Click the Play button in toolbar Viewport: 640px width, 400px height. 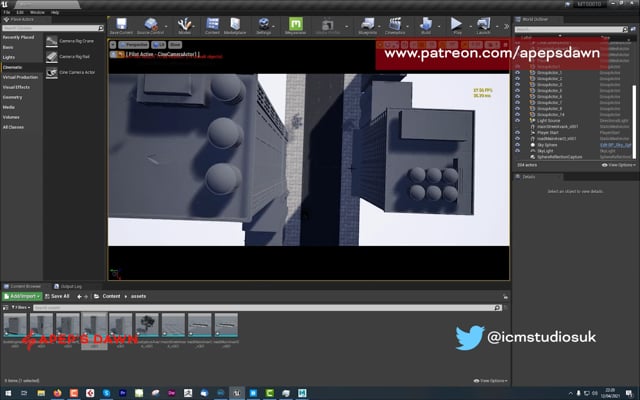(x=457, y=26)
